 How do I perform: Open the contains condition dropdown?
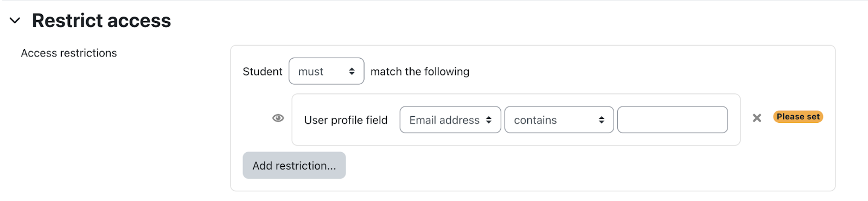(559, 120)
